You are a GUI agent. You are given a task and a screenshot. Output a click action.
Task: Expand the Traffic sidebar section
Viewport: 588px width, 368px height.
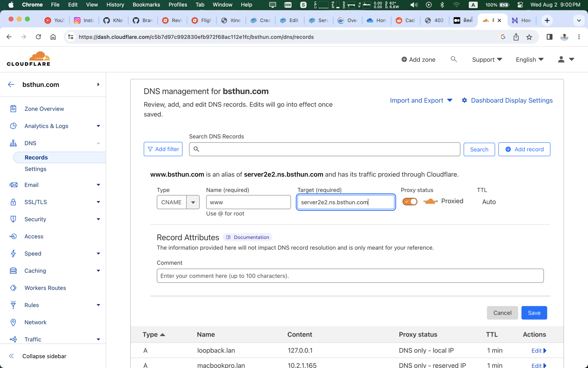(x=98, y=339)
